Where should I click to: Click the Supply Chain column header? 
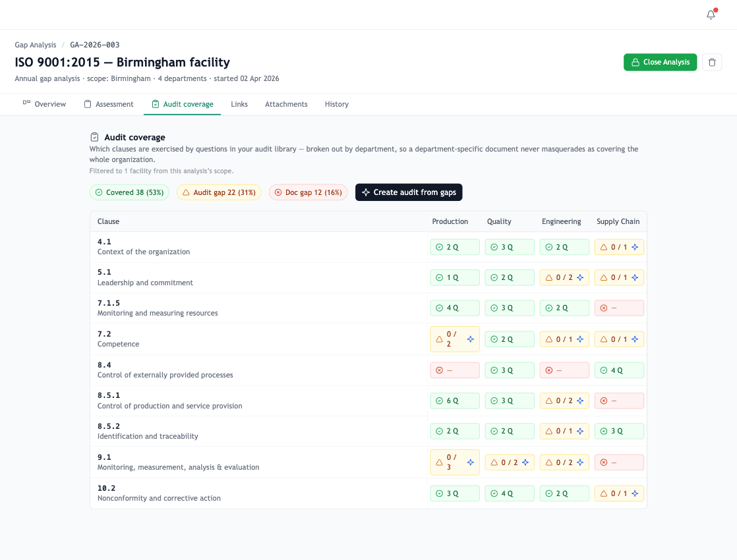pyautogui.click(x=618, y=221)
